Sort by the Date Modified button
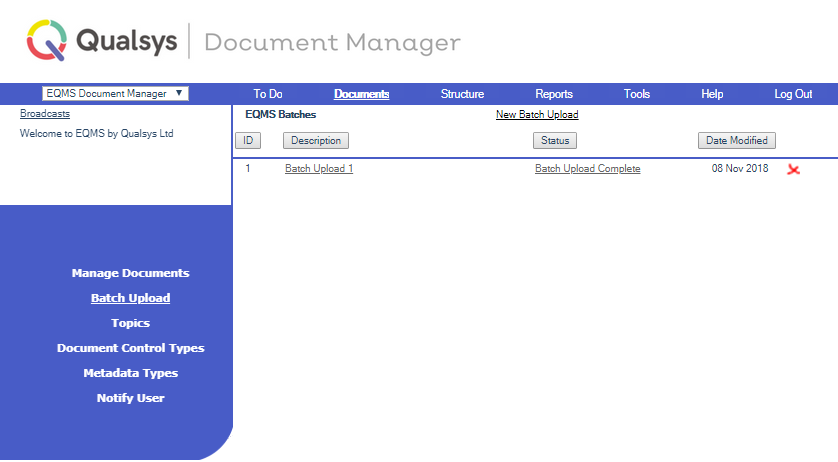Image resolution: width=838 pixels, height=462 pixels. click(x=736, y=141)
